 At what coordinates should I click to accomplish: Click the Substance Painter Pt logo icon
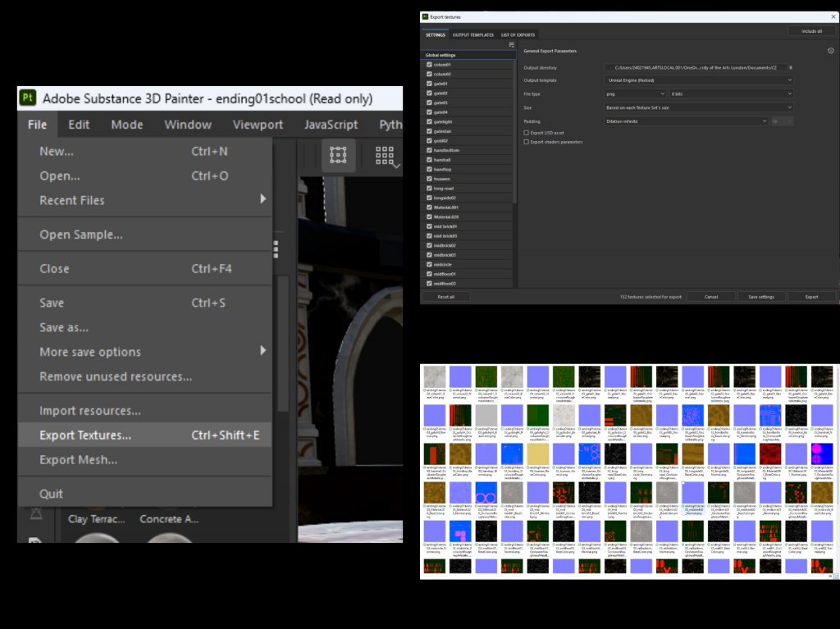click(28, 98)
